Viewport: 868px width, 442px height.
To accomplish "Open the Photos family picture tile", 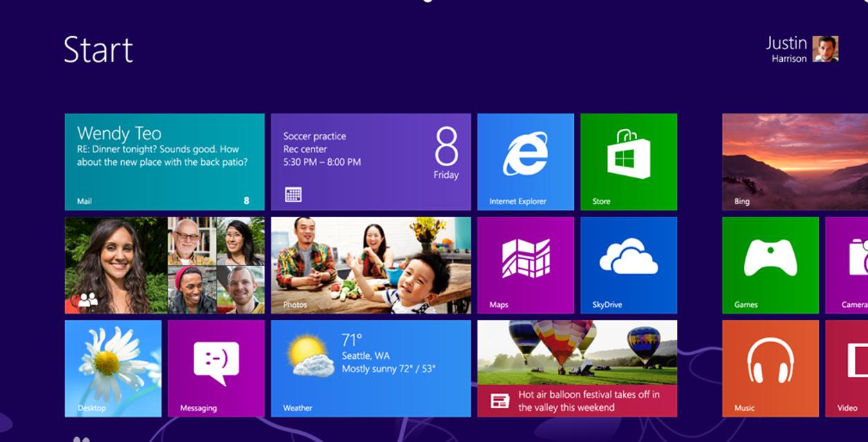I will click(371, 265).
